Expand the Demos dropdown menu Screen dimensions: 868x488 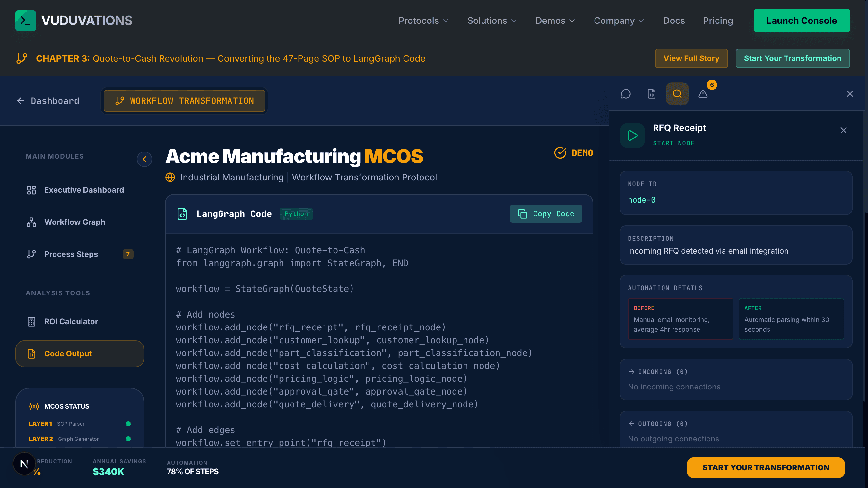[x=555, y=21]
